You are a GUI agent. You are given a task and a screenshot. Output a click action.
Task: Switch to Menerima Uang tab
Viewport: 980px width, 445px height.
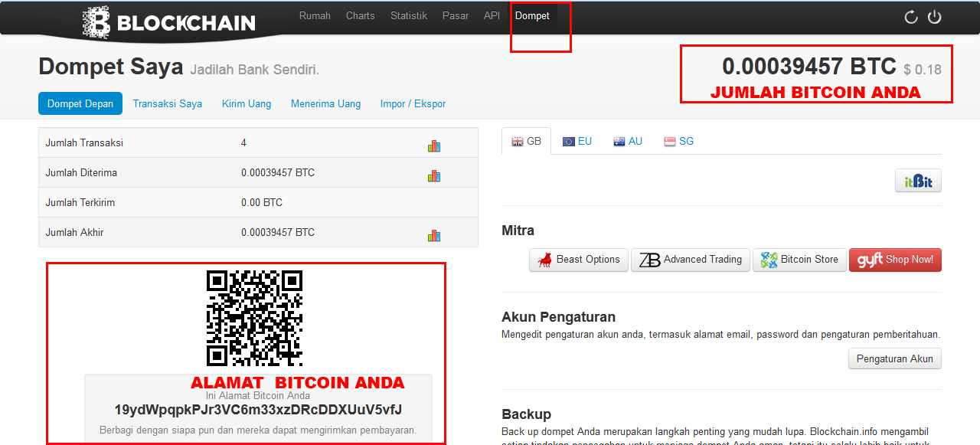click(325, 103)
